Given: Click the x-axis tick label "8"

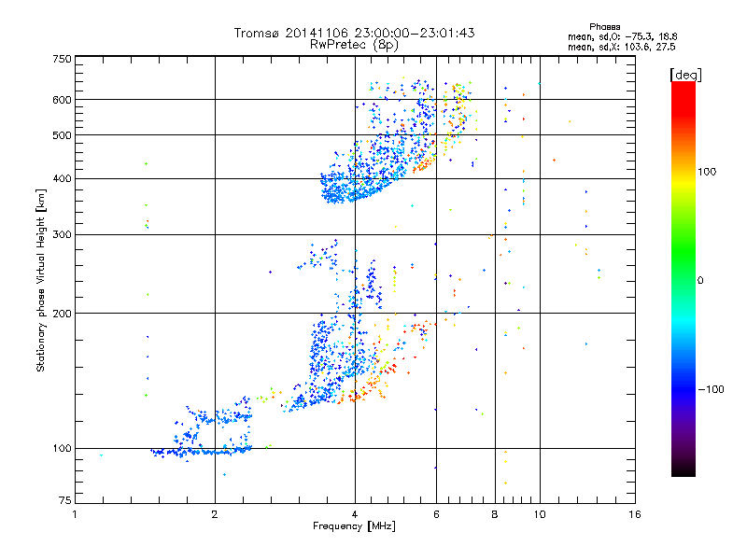Looking at the screenshot, I should tap(495, 514).
